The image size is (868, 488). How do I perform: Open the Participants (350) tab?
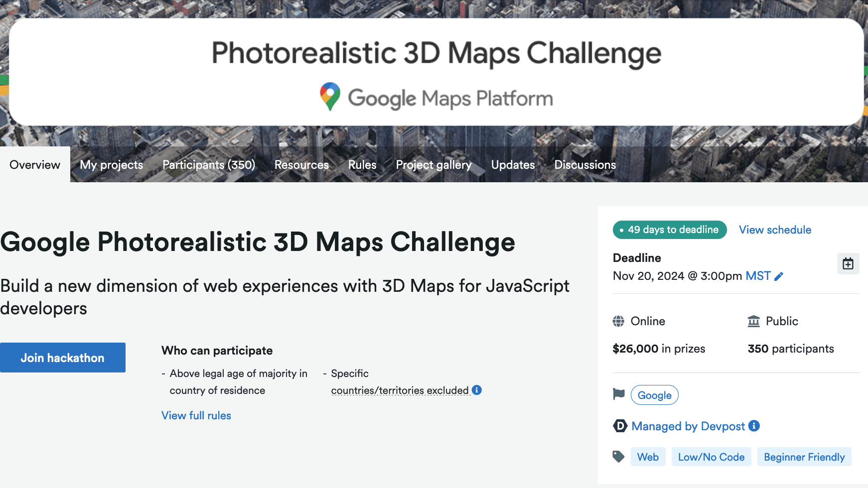click(x=208, y=164)
